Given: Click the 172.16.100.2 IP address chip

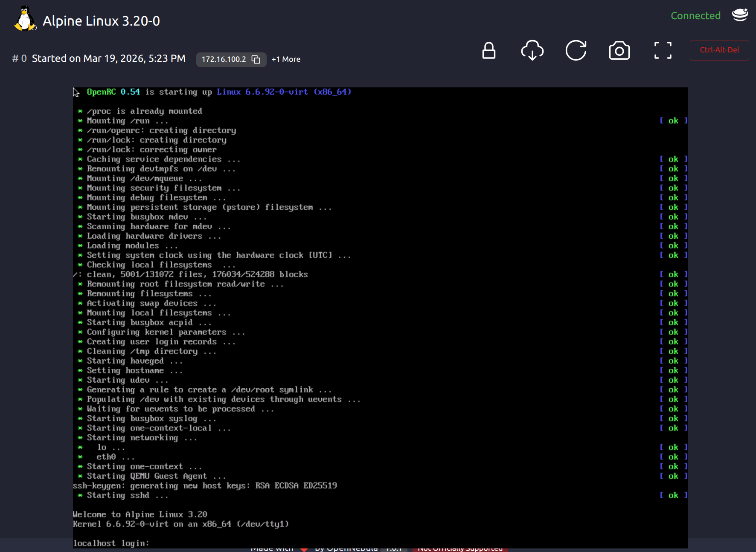Looking at the screenshot, I should tap(224, 59).
